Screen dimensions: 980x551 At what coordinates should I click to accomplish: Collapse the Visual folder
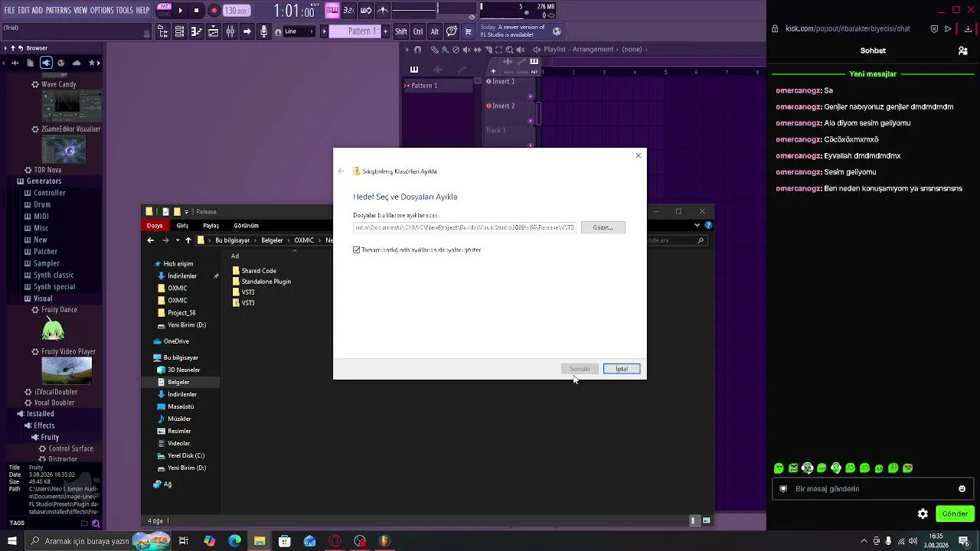(x=43, y=298)
